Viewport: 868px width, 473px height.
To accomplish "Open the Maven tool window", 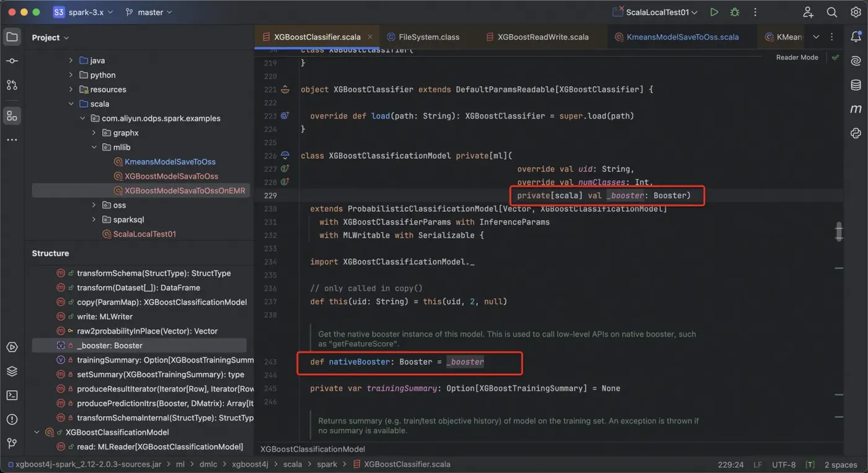I will (x=856, y=109).
